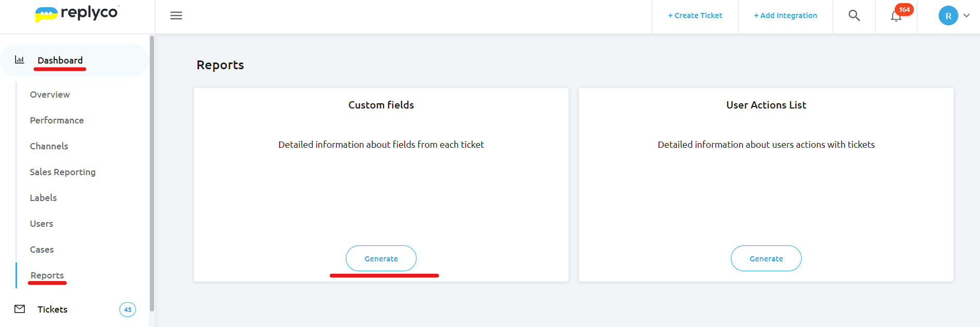The width and height of the screenshot is (980, 327).
Task: Open the Channels menu item
Action: [49, 146]
